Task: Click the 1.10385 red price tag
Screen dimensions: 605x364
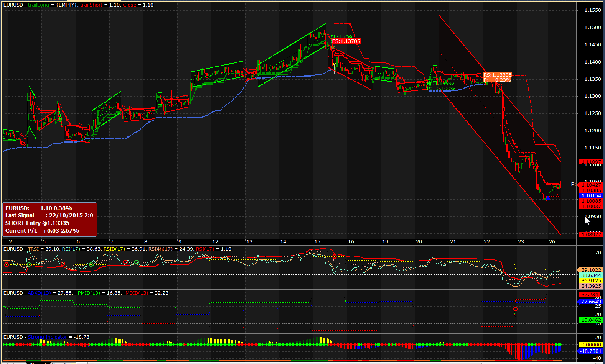Action: pos(591,190)
